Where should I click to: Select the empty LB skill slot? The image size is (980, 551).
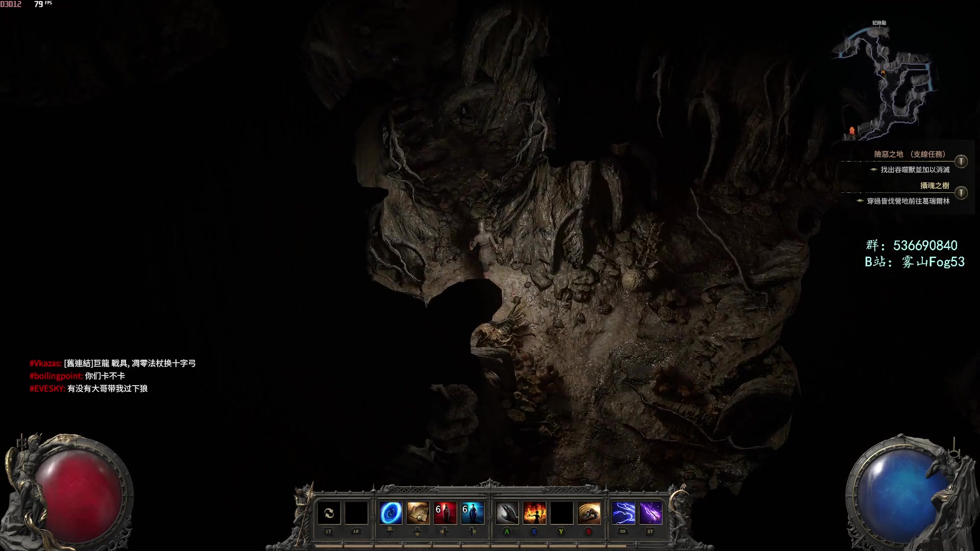coord(356,513)
